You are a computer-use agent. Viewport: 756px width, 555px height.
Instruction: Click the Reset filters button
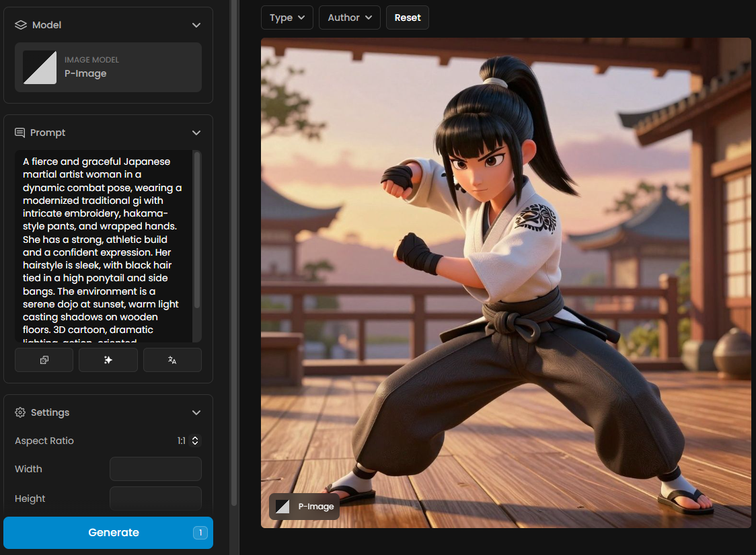(407, 17)
